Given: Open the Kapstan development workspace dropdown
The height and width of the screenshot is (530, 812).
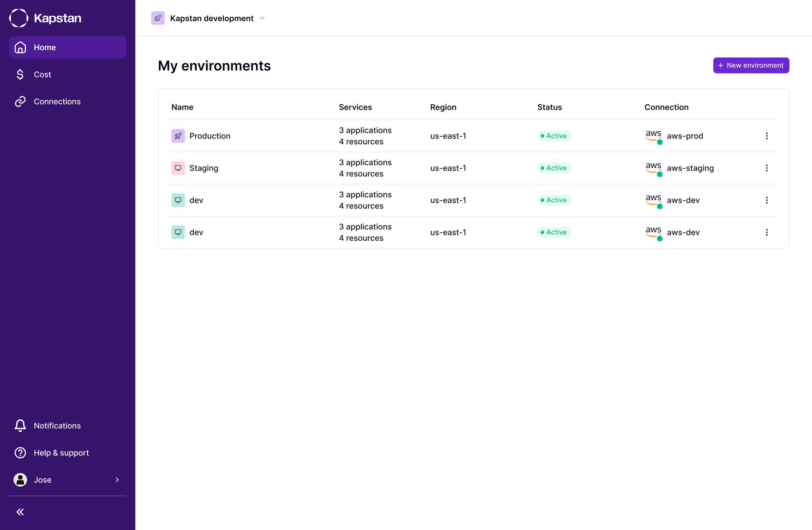Looking at the screenshot, I should pos(208,18).
